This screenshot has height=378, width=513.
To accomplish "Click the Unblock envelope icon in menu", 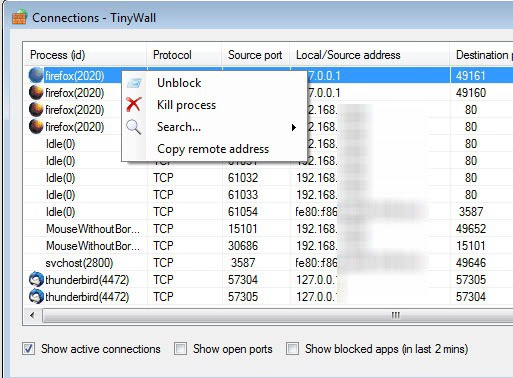I will click(x=134, y=83).
